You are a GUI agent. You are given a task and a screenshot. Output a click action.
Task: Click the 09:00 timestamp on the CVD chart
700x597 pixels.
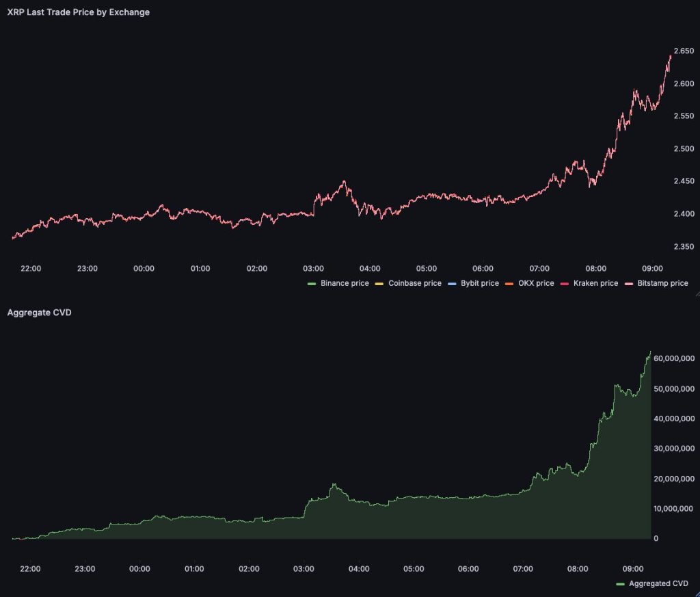pyautogui.click(x=634, y=568)
